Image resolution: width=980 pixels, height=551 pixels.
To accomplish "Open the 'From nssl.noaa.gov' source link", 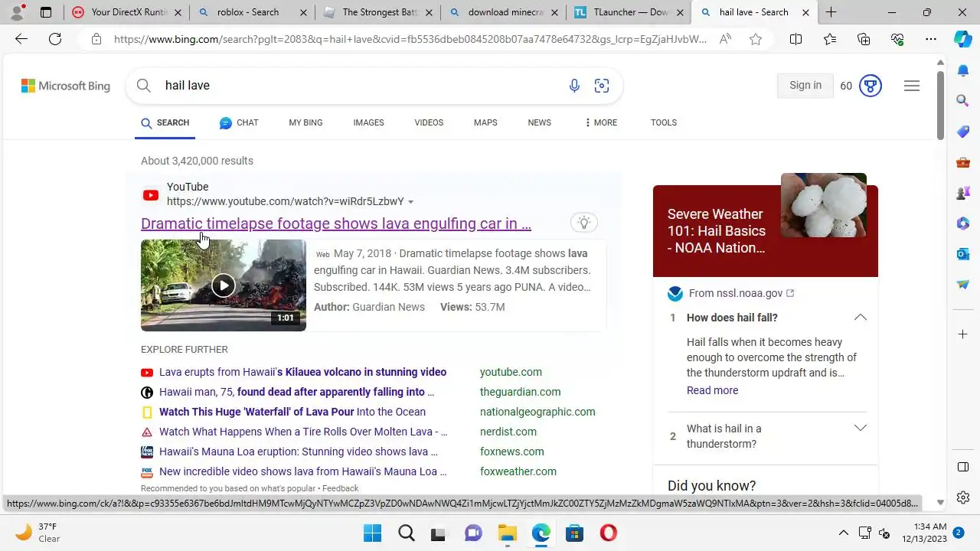I will (741, 293).
